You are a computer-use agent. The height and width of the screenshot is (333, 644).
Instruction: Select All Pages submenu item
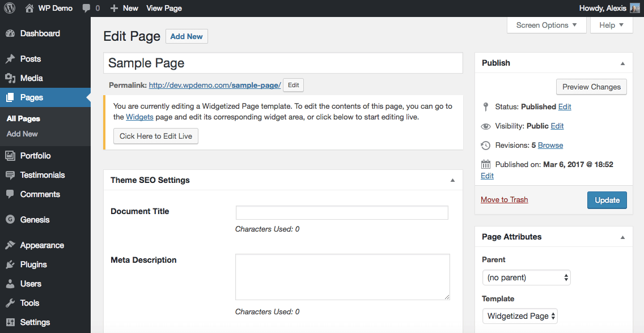pyautogui.click(x=23, y=119)
